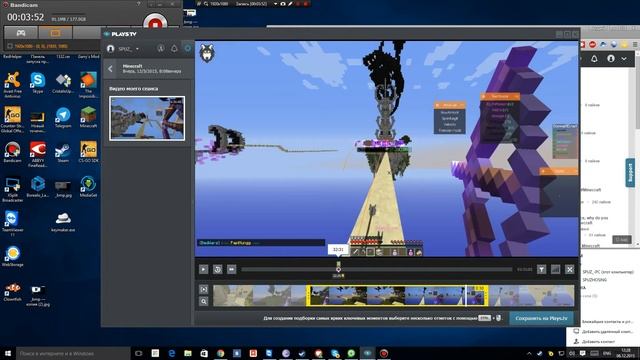
Task: Click the wolf avatar logo over the video
Action: [207, 53]
